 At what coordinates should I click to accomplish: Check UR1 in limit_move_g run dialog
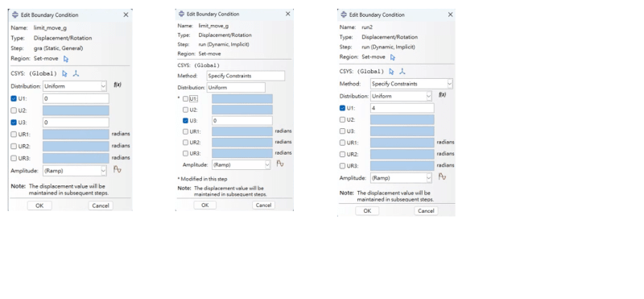186,131
